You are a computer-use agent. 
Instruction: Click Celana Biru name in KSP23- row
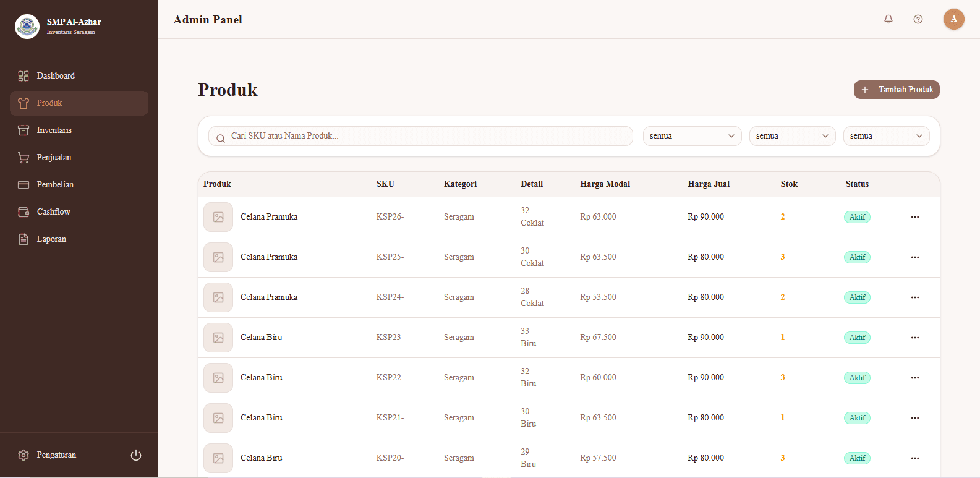pos(261,338)
